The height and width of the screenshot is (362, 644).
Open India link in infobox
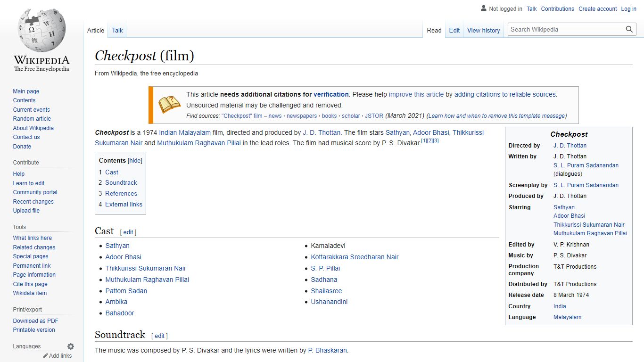[560, 306]
